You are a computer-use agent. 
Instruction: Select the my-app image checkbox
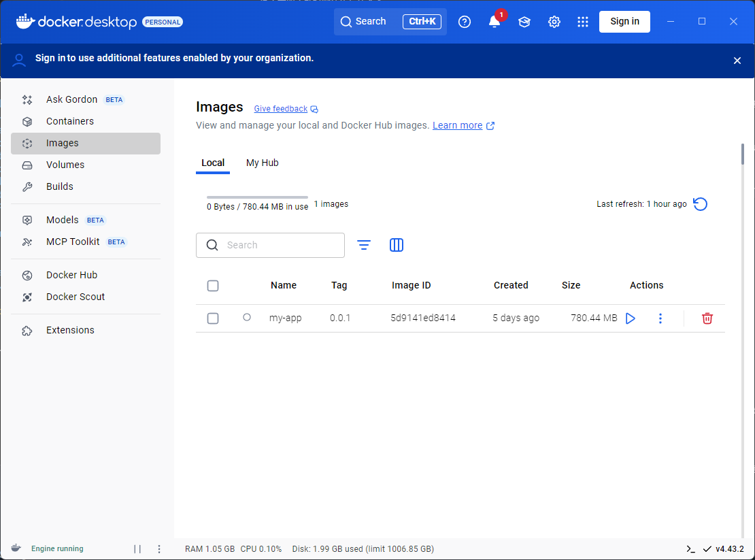tap(213, 318)
